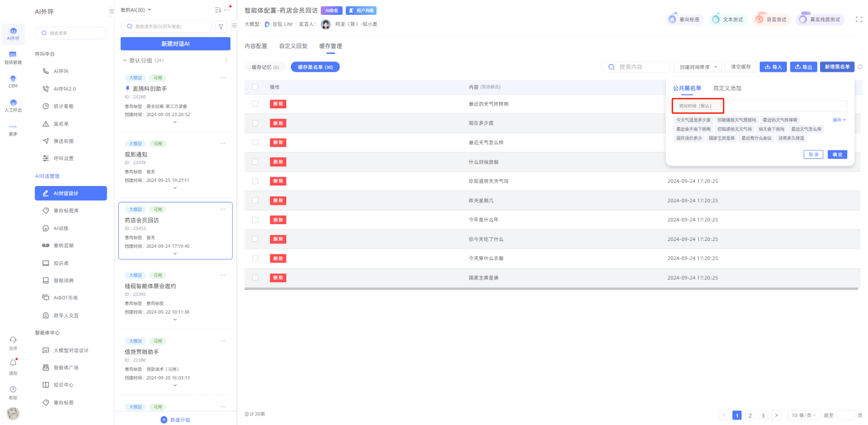Click the CRM icon in the left rail
The image size is (868, 425).
[x=13, y=81]
